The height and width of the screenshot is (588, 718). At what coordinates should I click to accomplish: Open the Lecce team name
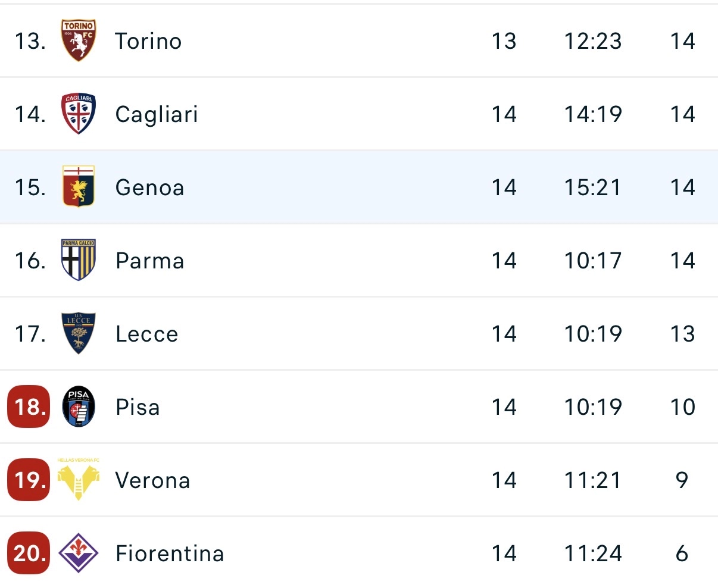coord(147,334)
